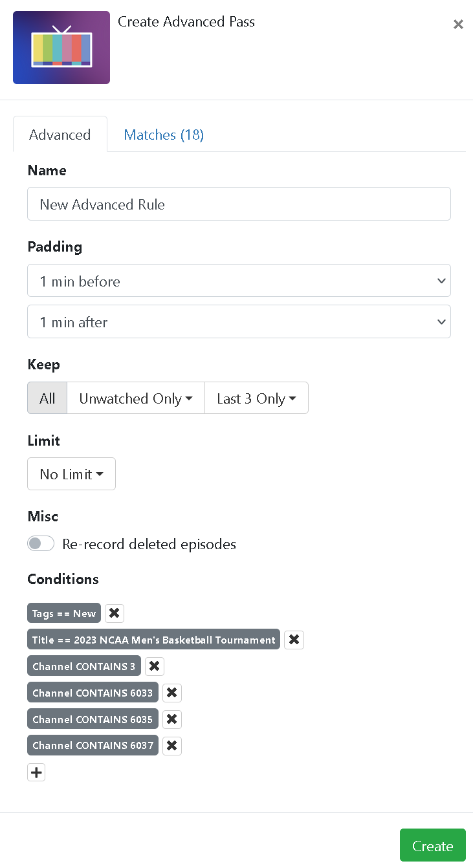Open the 1 min after padding selector
Screen dimensions: 473x868
[239, 321]
